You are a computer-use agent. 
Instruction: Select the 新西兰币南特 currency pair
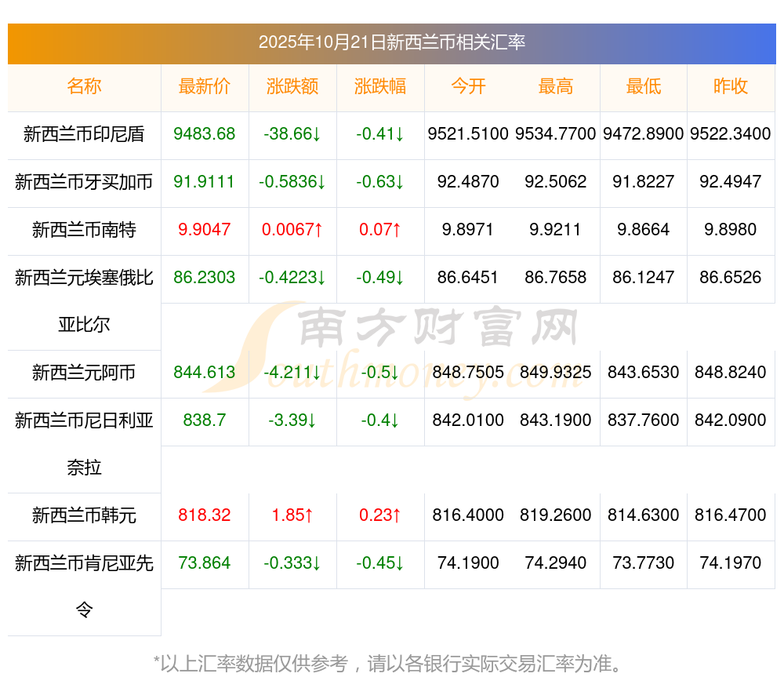(x=84, y=230)
